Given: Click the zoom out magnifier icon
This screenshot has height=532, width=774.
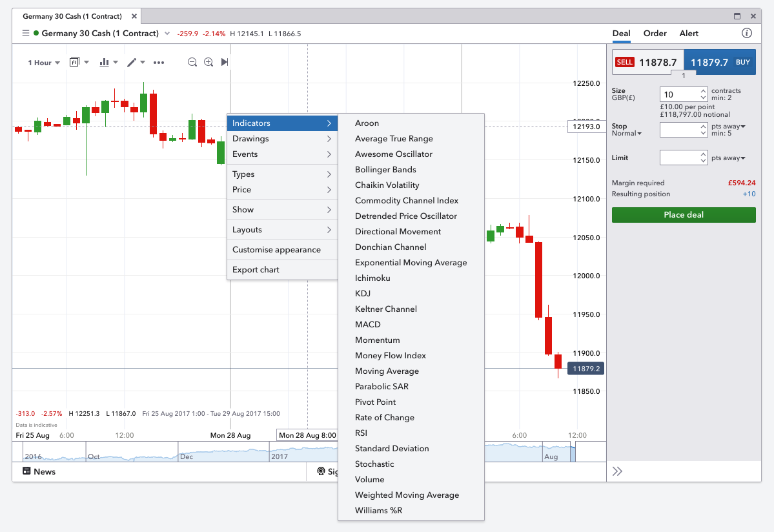Looking at the screenshot, I should tap(192, 62).
